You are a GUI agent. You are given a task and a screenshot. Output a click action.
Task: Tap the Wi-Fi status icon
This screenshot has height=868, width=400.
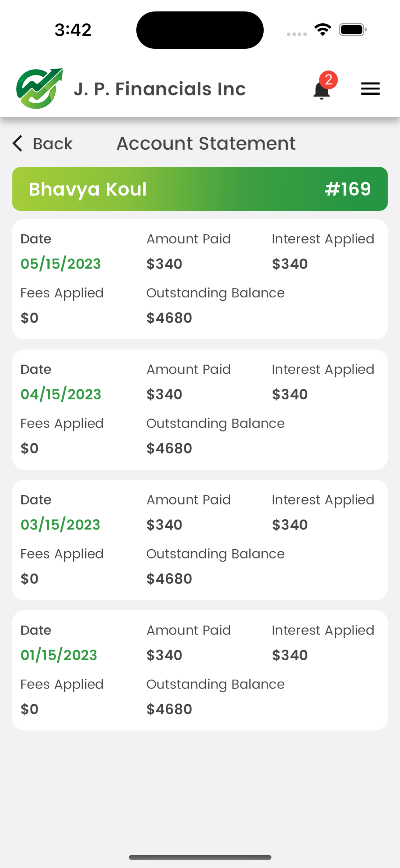point(322,30)
